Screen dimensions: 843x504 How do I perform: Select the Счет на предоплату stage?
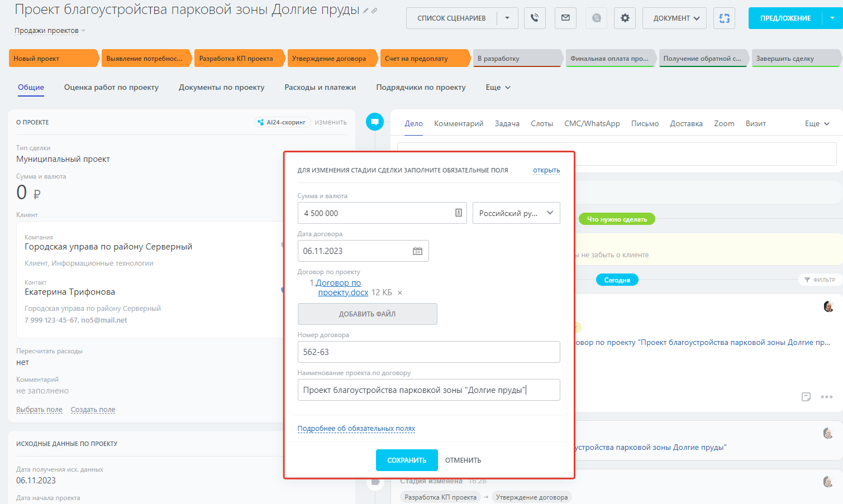tap(425, 58)
